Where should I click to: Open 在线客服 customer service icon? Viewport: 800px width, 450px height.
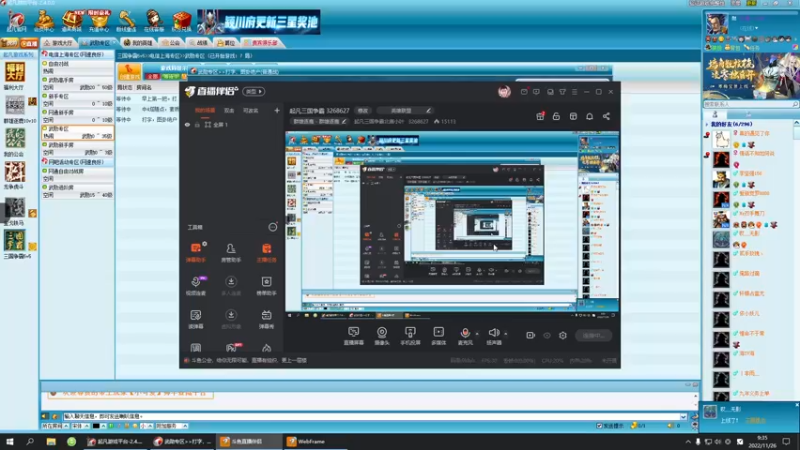[x=154, y=21]
